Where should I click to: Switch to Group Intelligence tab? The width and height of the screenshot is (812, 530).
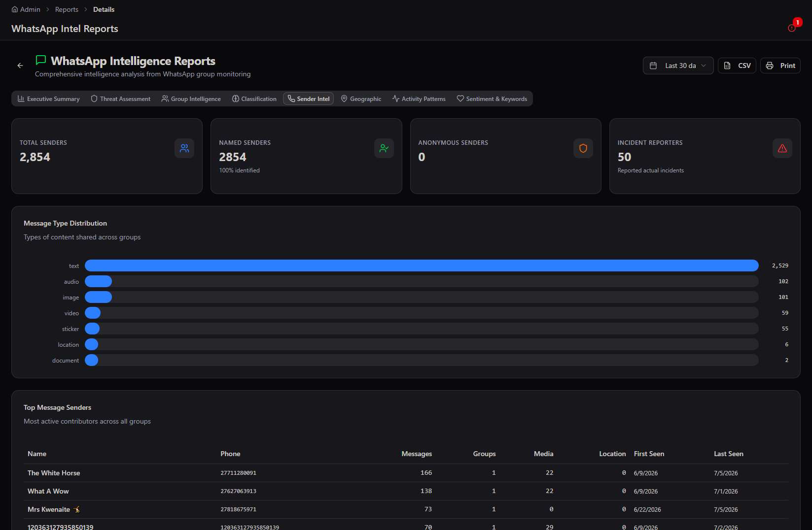pyautogui.click(x=191, y=99)
